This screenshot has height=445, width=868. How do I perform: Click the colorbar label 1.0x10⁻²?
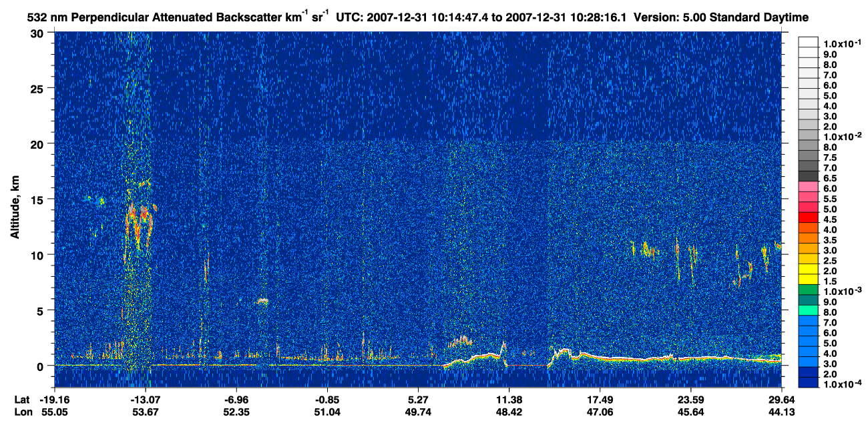842,136
